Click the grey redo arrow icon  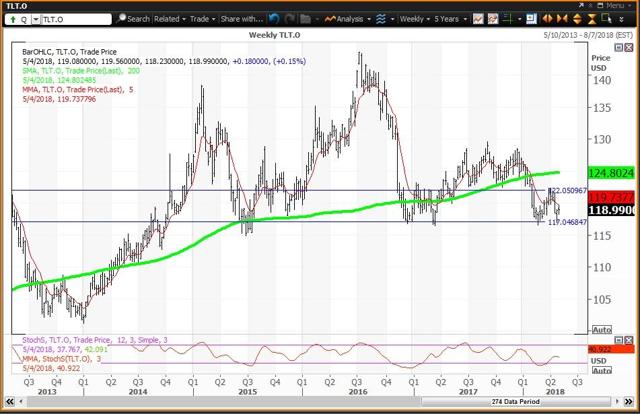(290, 19)
